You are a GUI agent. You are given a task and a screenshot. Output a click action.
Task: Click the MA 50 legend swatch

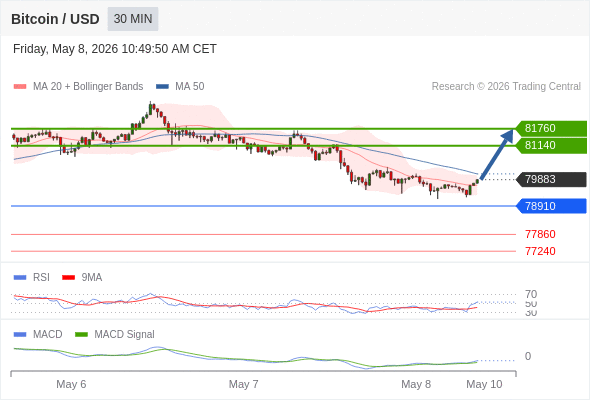click(162, 87)
